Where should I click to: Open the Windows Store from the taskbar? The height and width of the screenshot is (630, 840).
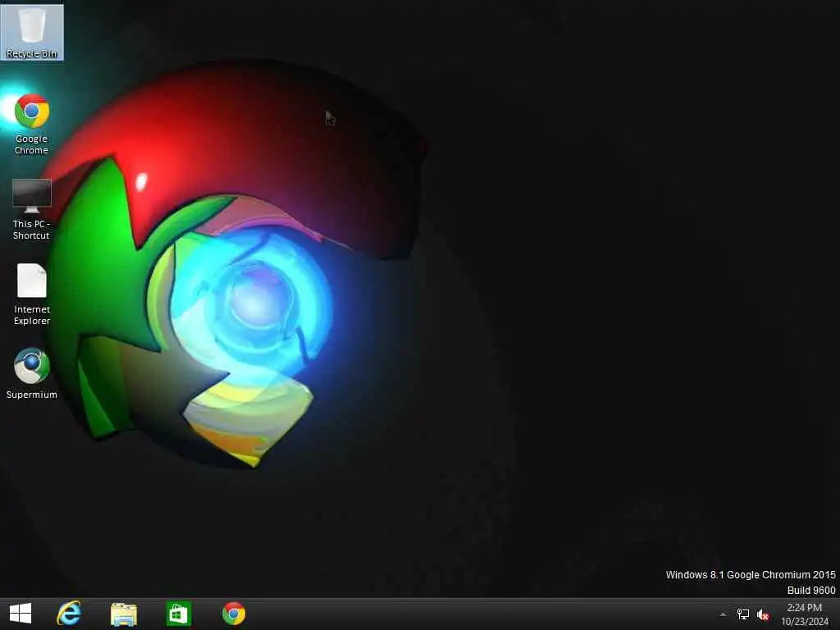[179, 614]
